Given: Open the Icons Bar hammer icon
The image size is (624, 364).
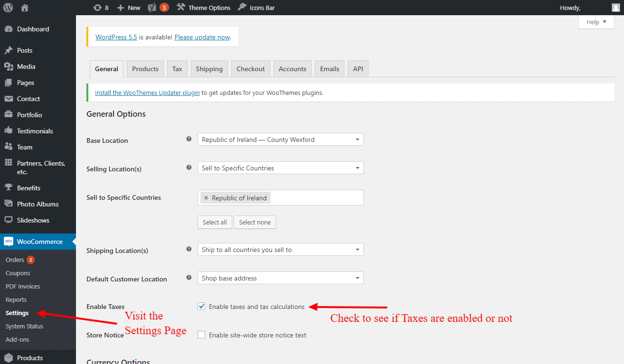Looking at the screenshot, I should point(242,8).
